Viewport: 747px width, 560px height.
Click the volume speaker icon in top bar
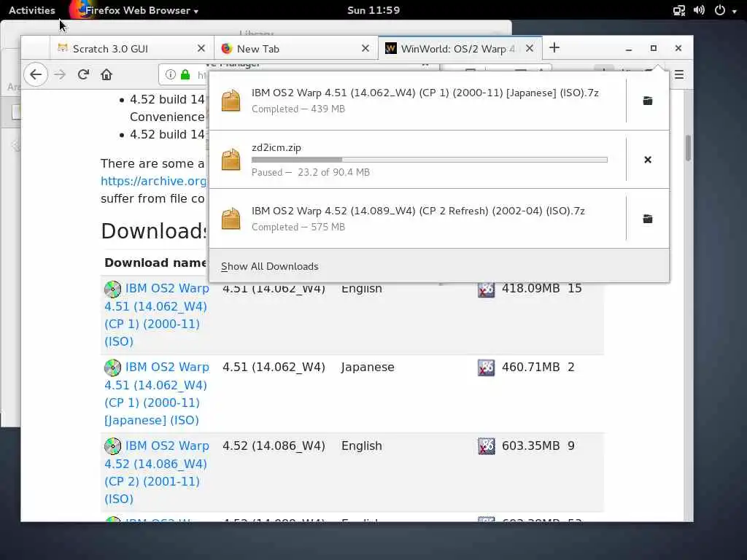pyautogui.click(x=699, y=10)
